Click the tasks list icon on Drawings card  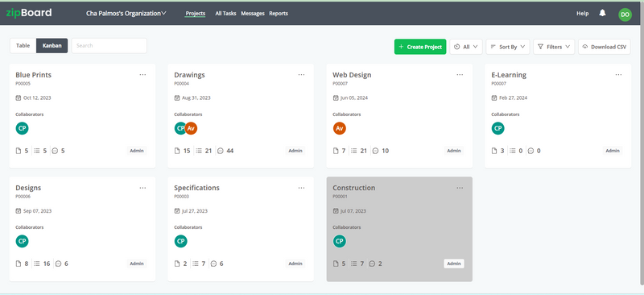pyautogui.click(x=199, y=151)
